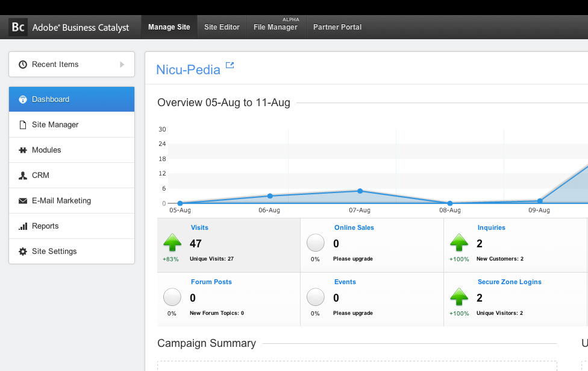
Task: Click the grey circle beside Online Sales
Action: tap(315, 243)
